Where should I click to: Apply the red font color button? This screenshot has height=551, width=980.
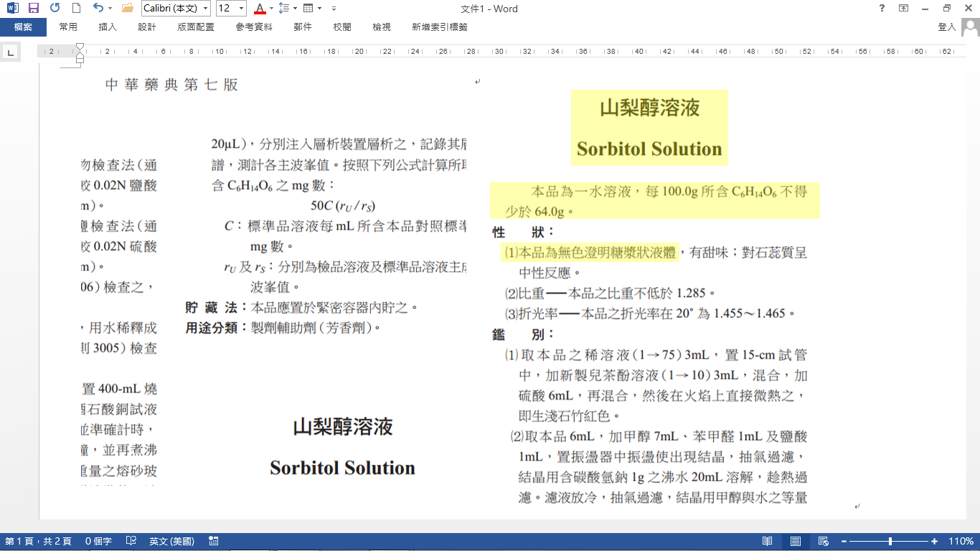click(x=259, y=9)
